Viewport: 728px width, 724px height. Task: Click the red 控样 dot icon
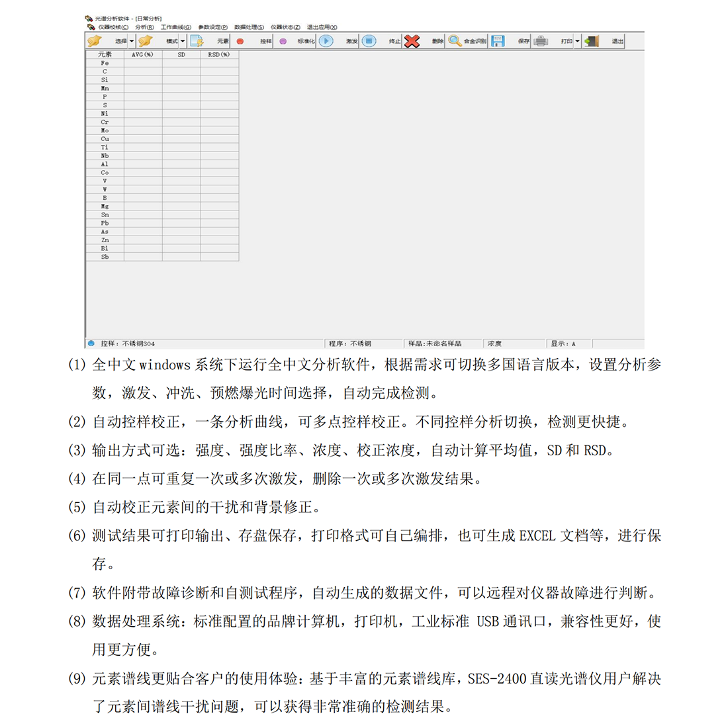(x=240, y=41)
